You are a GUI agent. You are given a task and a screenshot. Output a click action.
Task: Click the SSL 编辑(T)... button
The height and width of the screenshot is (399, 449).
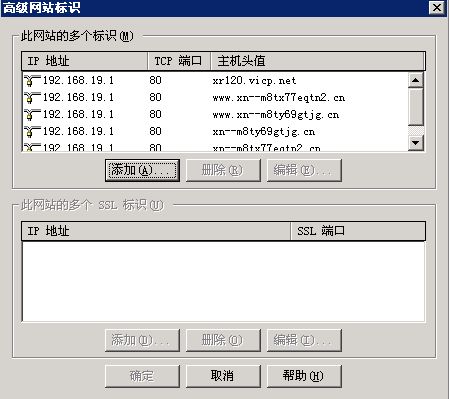(x=304, y=340)
